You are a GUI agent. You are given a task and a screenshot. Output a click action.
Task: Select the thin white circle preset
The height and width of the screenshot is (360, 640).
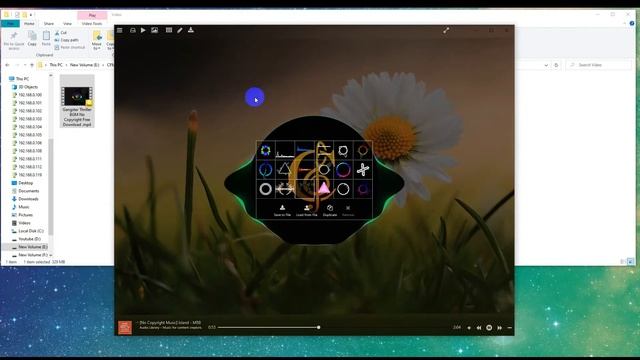point(343,189)
